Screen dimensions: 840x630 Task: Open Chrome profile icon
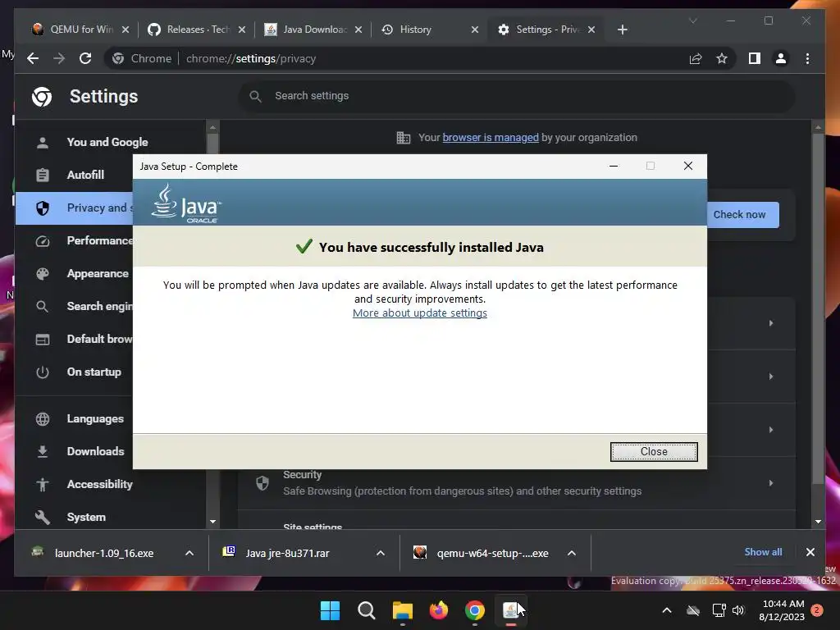[781, 58]
